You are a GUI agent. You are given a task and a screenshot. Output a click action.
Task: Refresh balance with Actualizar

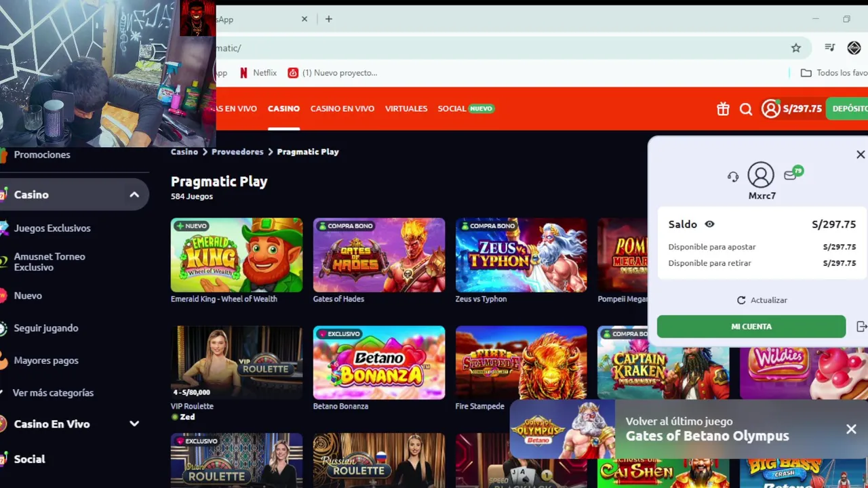click(x=762, y=300)
